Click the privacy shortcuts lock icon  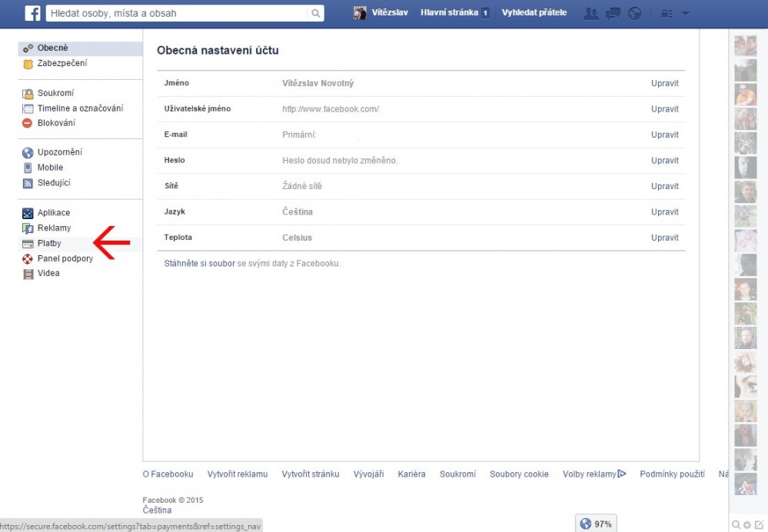pyautogui.click(x=667, y=13)
